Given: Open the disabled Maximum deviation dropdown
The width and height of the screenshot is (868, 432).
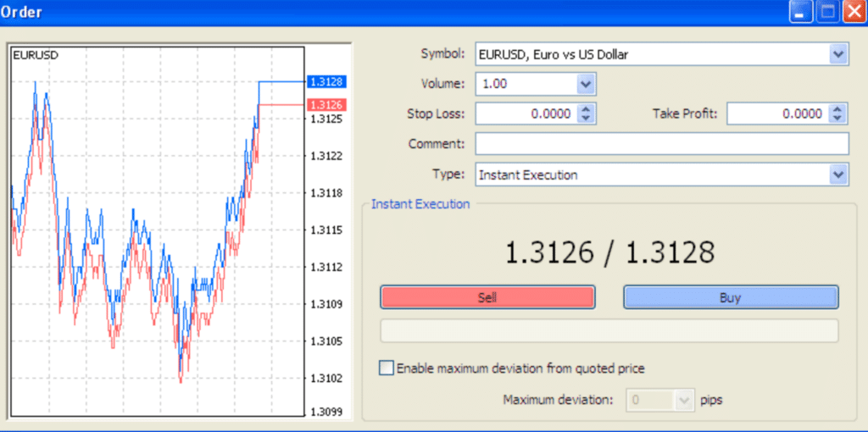Looking at the screenshot, I should [684, 399].
